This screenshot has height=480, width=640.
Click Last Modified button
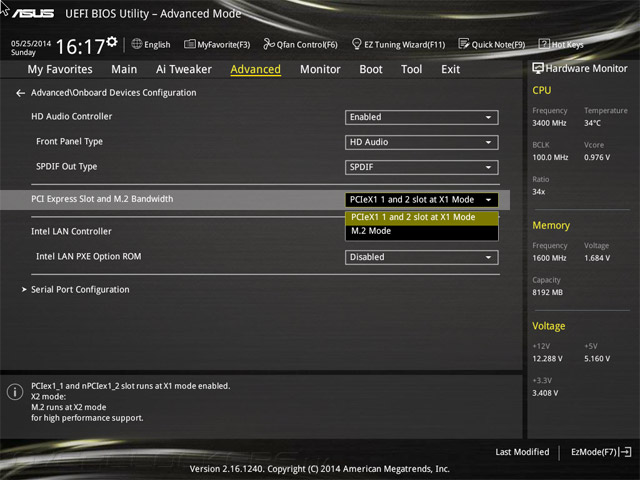[x=522, y=452]
